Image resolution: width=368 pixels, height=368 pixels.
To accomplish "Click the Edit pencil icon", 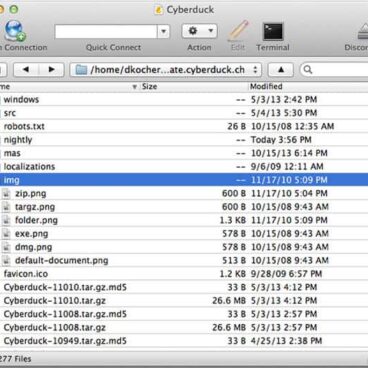I will click(239, 31).
